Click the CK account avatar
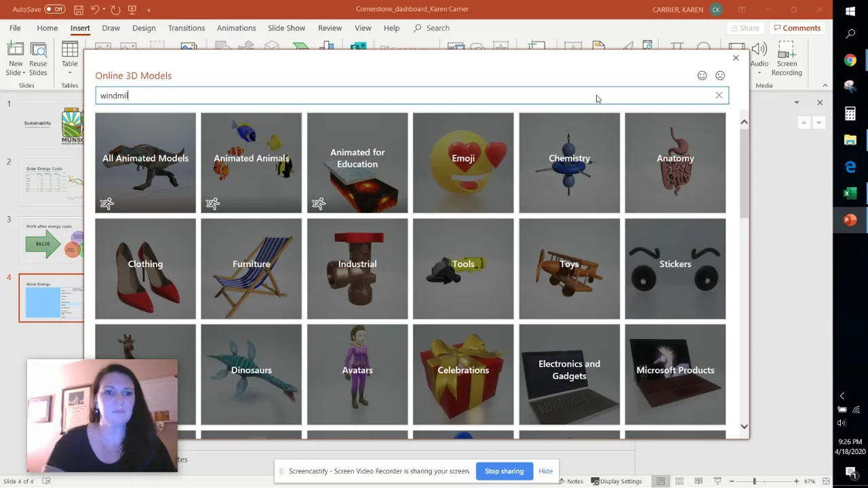 click(x=716, y=9)
